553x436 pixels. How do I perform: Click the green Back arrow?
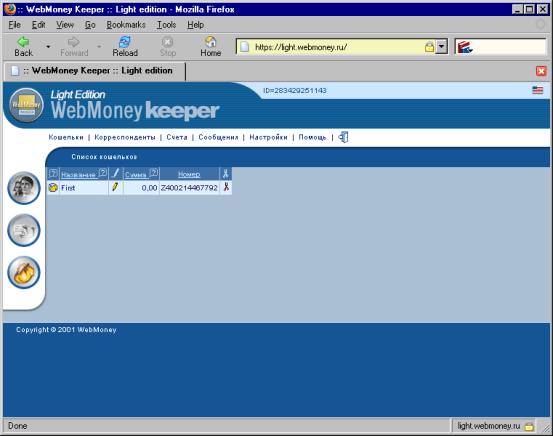point(23,42)
